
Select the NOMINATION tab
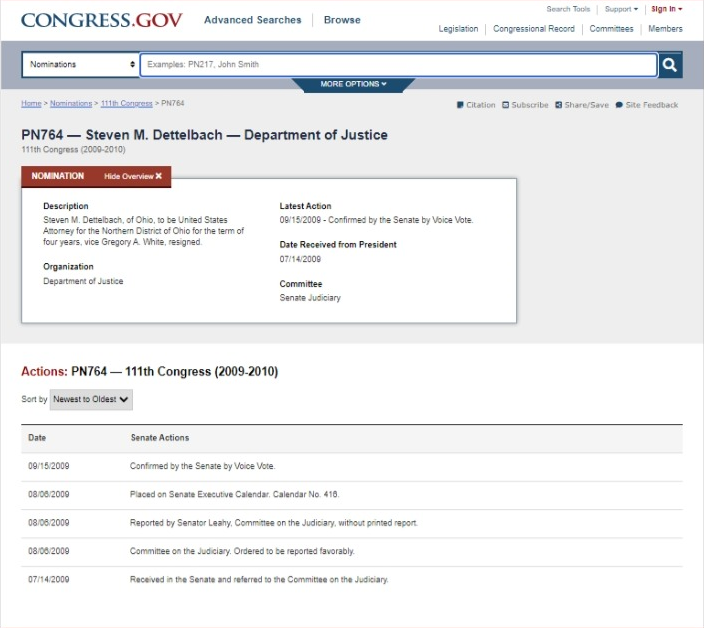(x=57, y=176)
